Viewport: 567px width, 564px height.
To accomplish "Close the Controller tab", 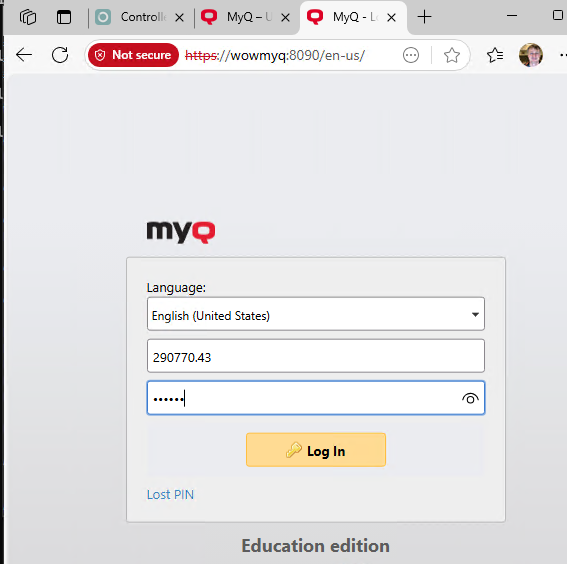I will [x=179, y=17].
